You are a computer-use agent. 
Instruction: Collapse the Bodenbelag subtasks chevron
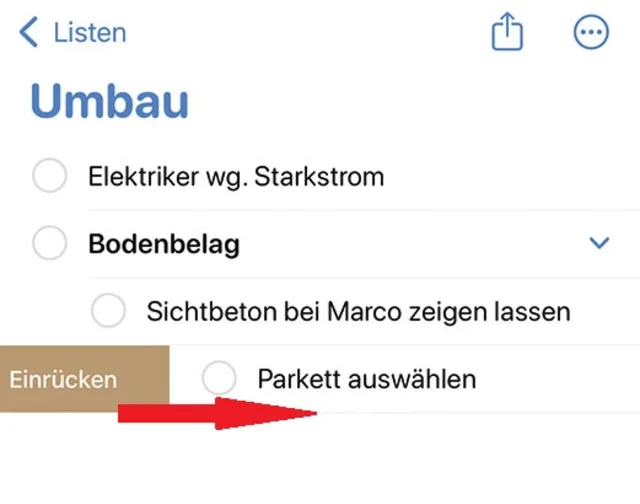point(599,243)
